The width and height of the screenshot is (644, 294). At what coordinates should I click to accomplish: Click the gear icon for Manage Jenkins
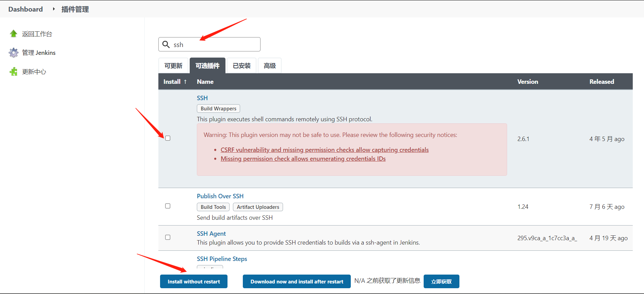[x=14, y=52]
